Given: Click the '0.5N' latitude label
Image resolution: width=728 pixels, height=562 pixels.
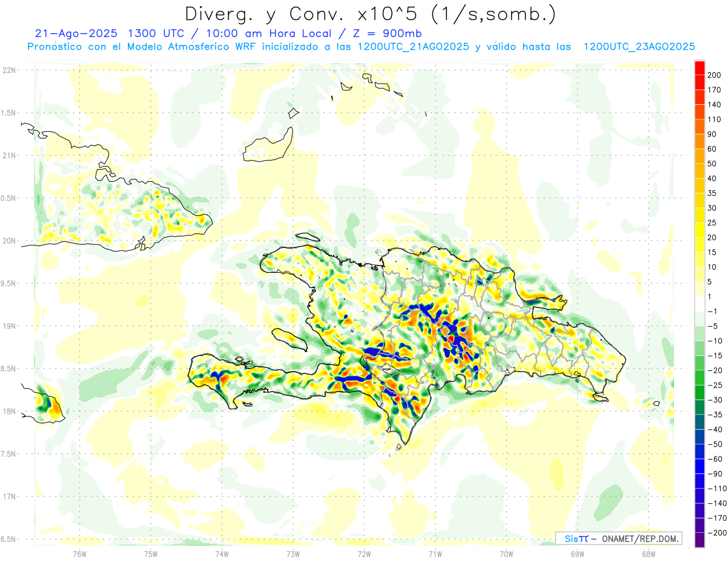Looking at the screenshot, I should tap(8, 198).
